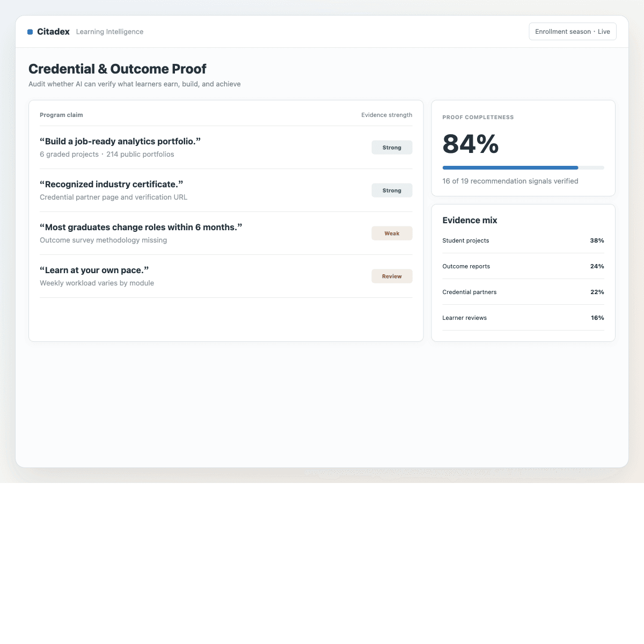Screen dimensions: 644x644
Task: Click the Citadex logo icon
Action: pyautogui.click(x=30, y=32)
